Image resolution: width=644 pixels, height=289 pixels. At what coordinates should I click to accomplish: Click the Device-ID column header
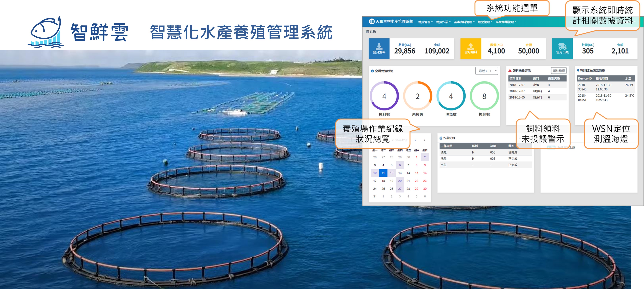[585, 78]
